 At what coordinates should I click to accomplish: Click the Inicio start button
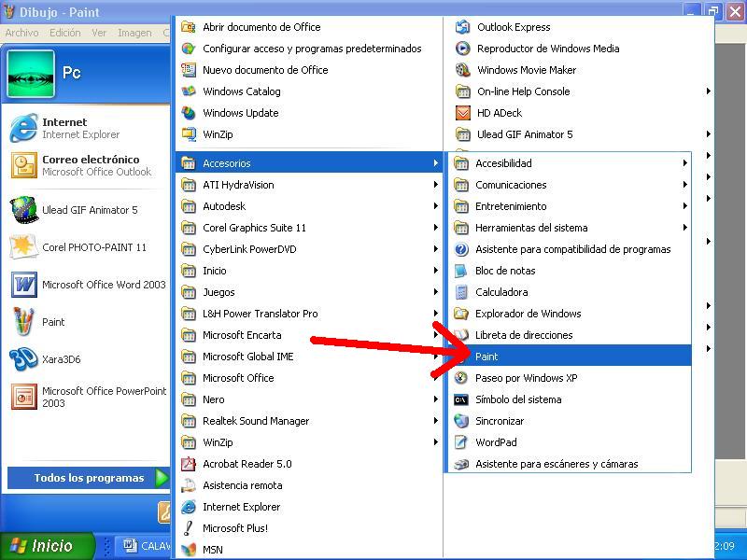(47, 545)
